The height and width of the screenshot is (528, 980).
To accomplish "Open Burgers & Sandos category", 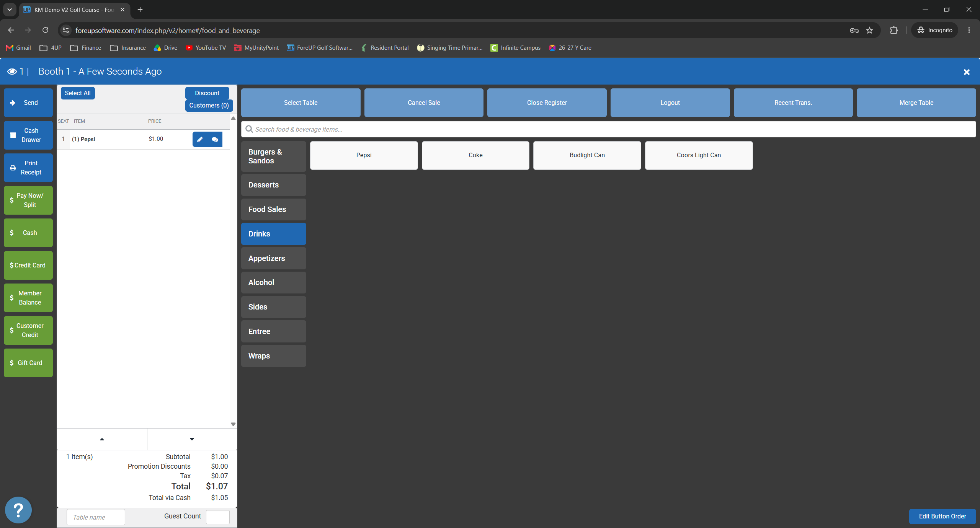I will tap(273, 156).
